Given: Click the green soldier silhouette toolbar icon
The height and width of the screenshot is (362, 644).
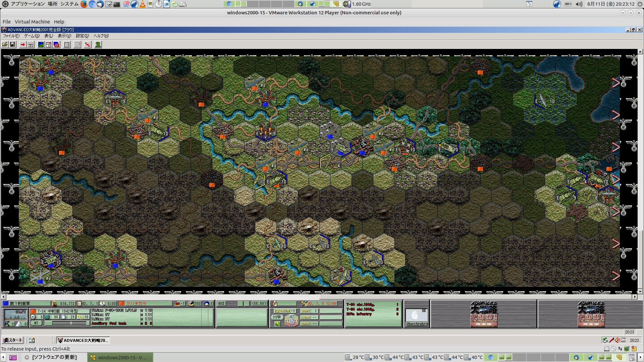Looking at the screenshot, I should click(98, 45).
